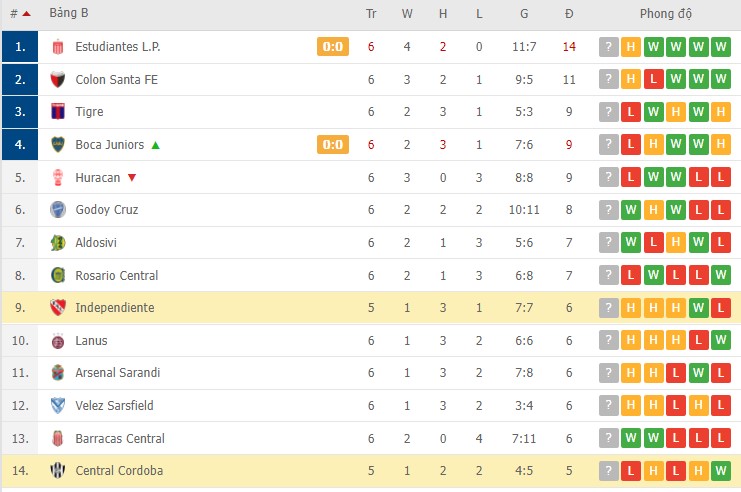Image resolution: width=741 pixels, height=492 pixels.
Task: Click the Independiente team badge
Action: click(57, 308)
